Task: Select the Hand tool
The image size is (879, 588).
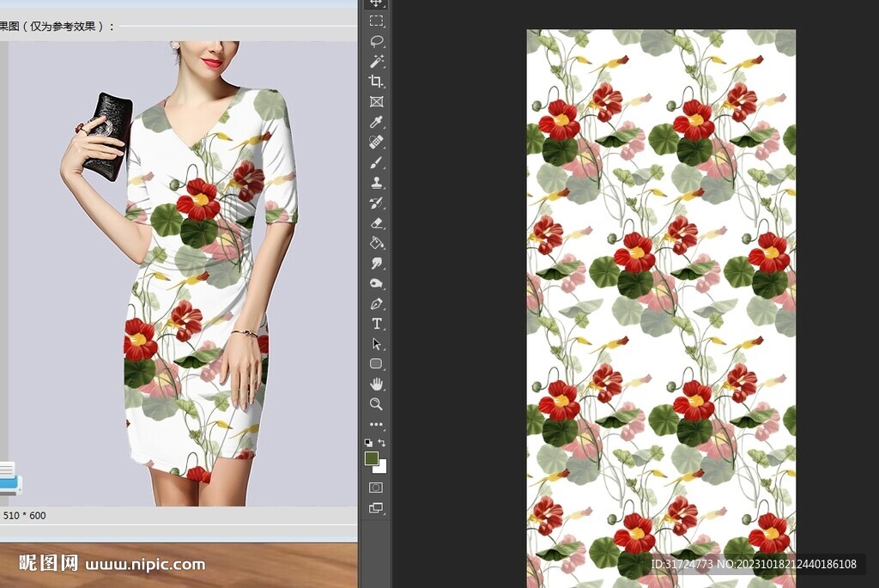Action: (376, 384)
